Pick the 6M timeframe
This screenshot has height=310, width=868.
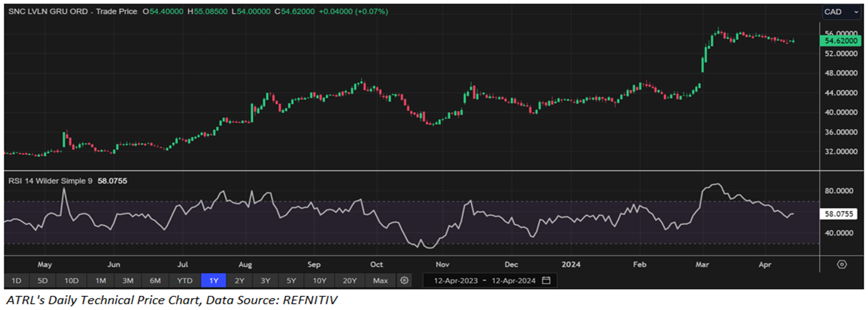click(x=155, y=280)
